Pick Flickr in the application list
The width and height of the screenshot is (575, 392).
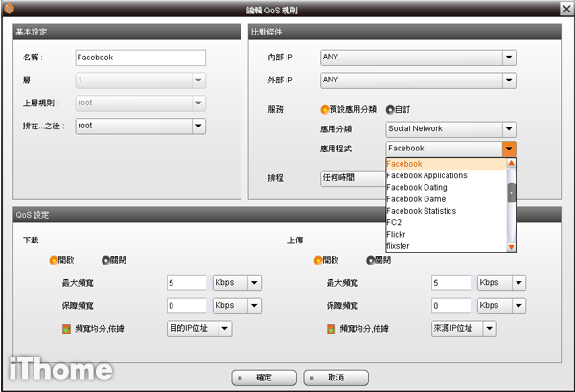398,235
